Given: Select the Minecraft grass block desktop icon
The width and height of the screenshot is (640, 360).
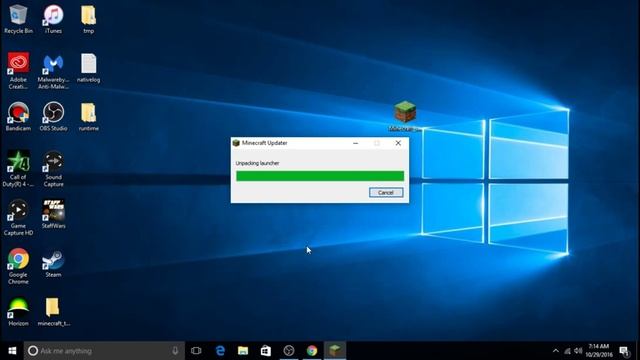Looking at the screenshot, I should click(405, 116).
